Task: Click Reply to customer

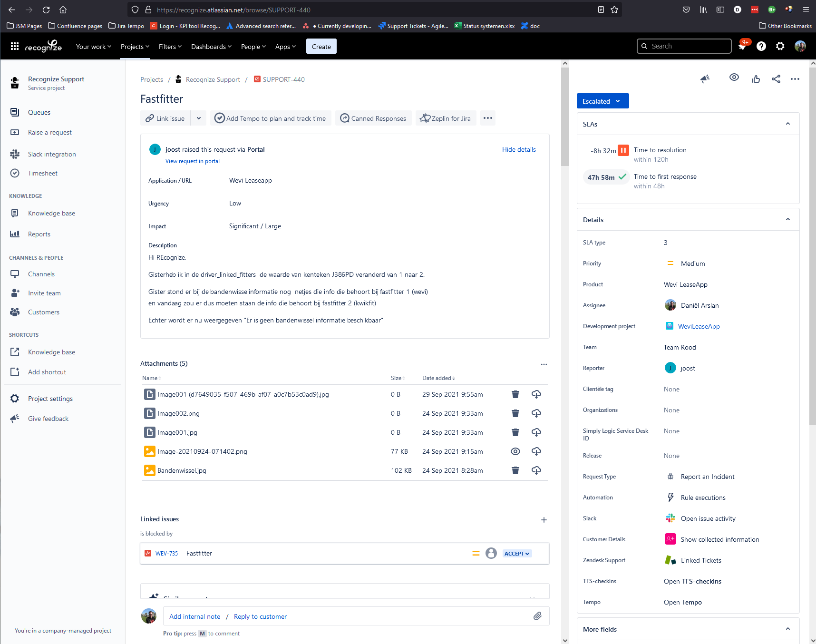Action: 260,616
